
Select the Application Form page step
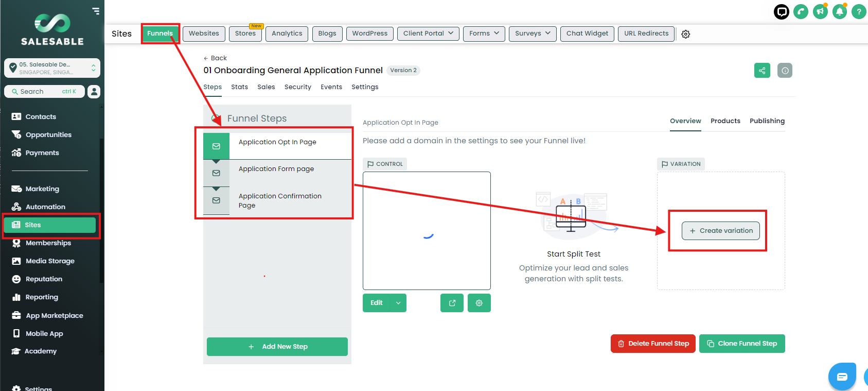[x=277, y=173]
